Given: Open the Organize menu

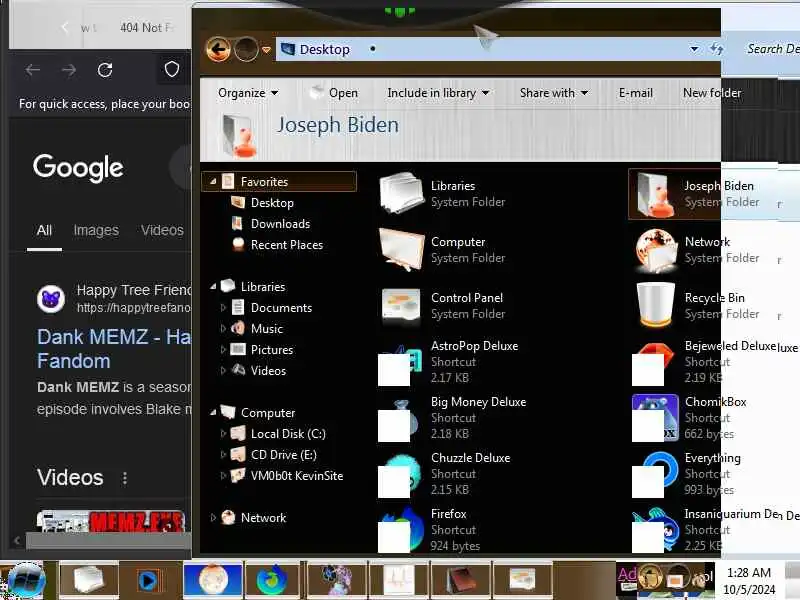Looking at the screenshot, I should 248,93.
